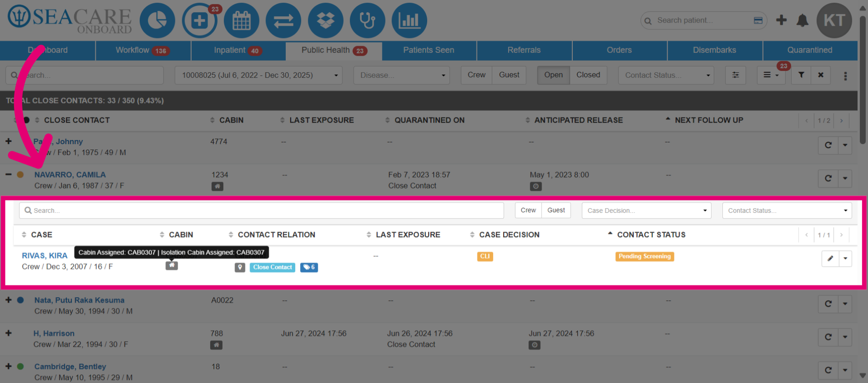Clear filters with the X icon

pyautogui.click(x=821, y=75)
